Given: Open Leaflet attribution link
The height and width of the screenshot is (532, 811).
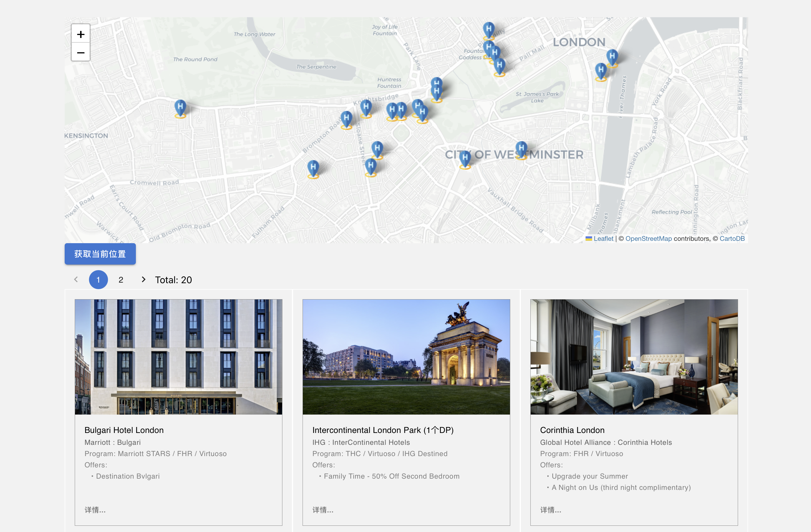Looking at the screenshot, I should tap(603, 238).
